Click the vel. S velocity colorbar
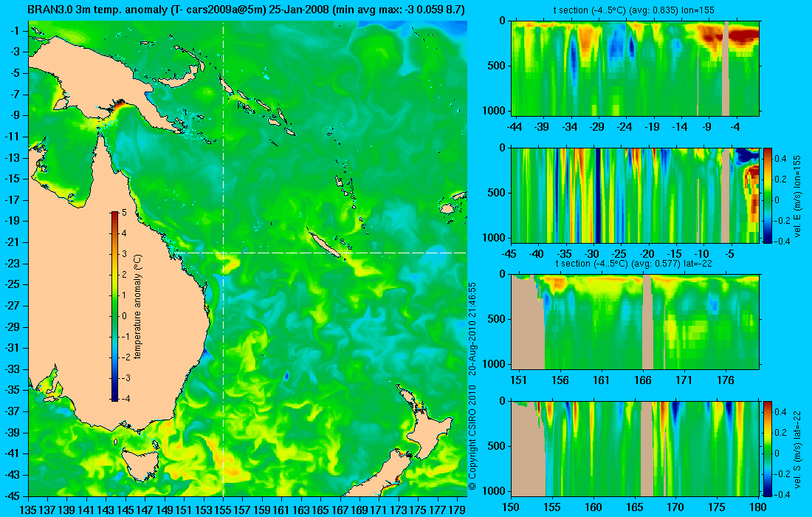 pyautogui.click(x=767, y=448)
